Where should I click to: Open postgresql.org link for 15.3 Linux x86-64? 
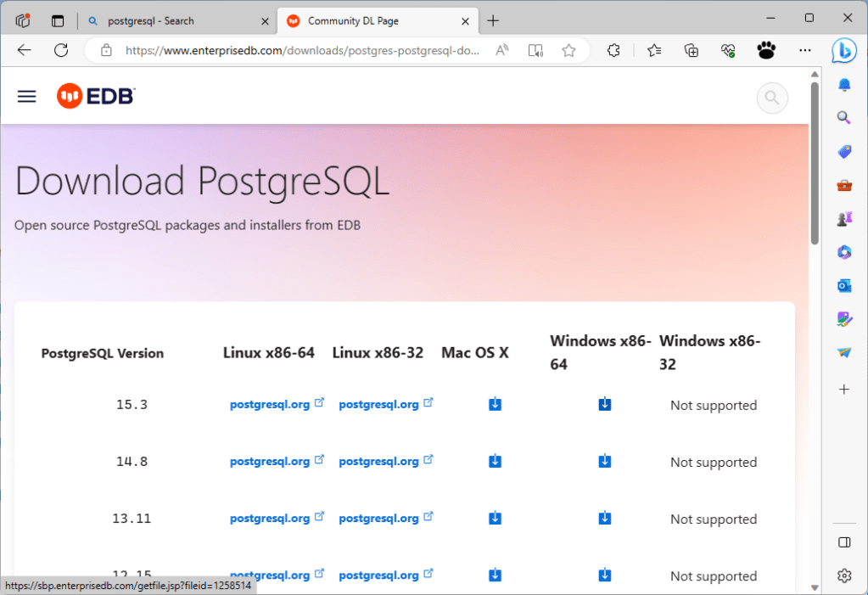coord(270,405)
